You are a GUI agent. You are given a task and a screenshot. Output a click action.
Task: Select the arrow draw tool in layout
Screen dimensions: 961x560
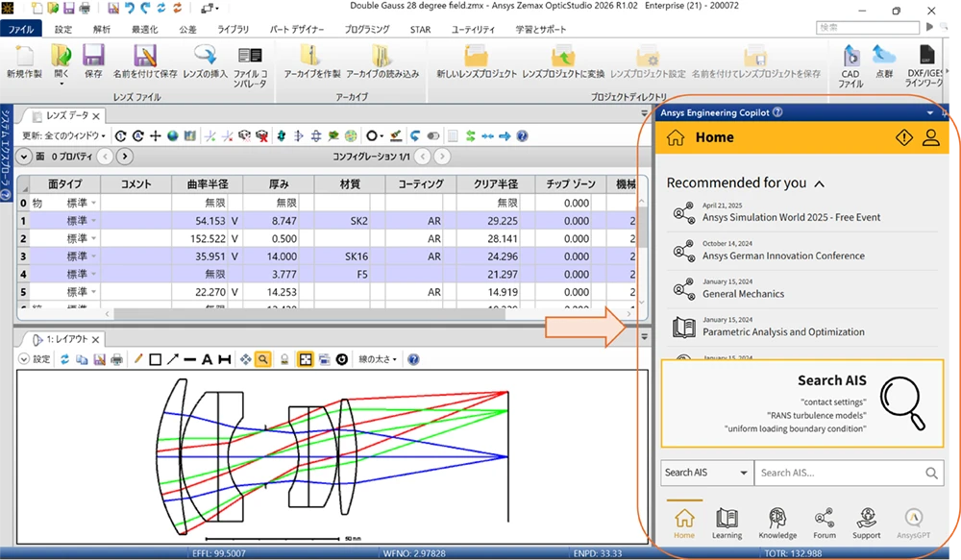point(173,359)
